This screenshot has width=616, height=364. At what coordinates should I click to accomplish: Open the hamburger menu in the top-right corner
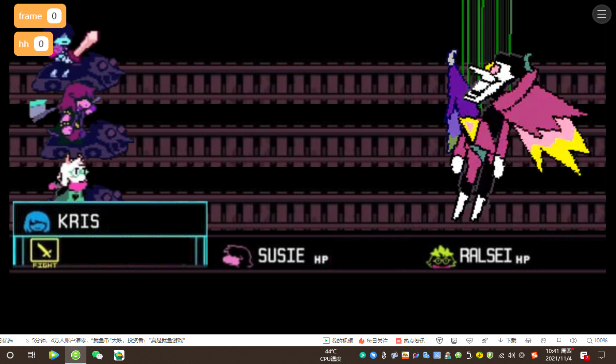(601, 14)
